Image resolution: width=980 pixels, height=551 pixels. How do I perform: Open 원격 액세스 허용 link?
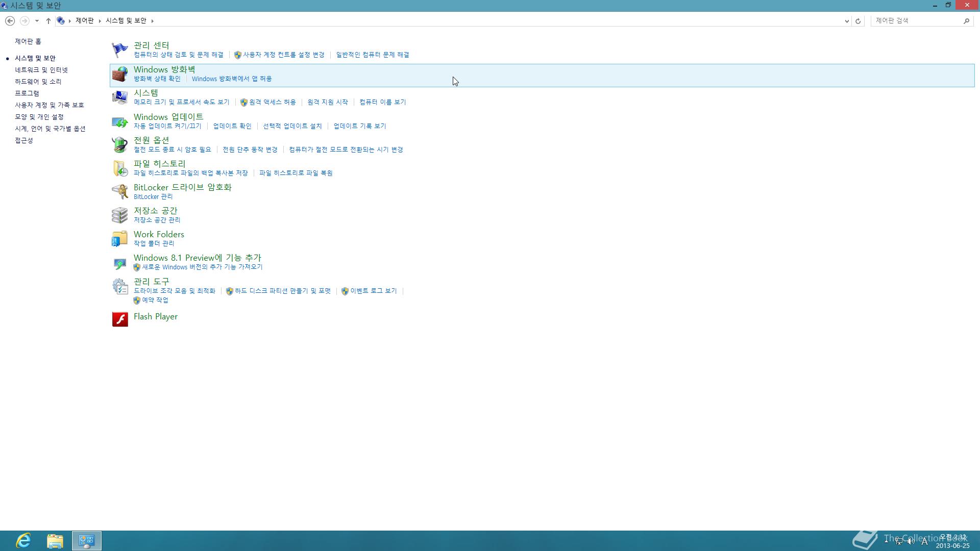tap(273, 102)
